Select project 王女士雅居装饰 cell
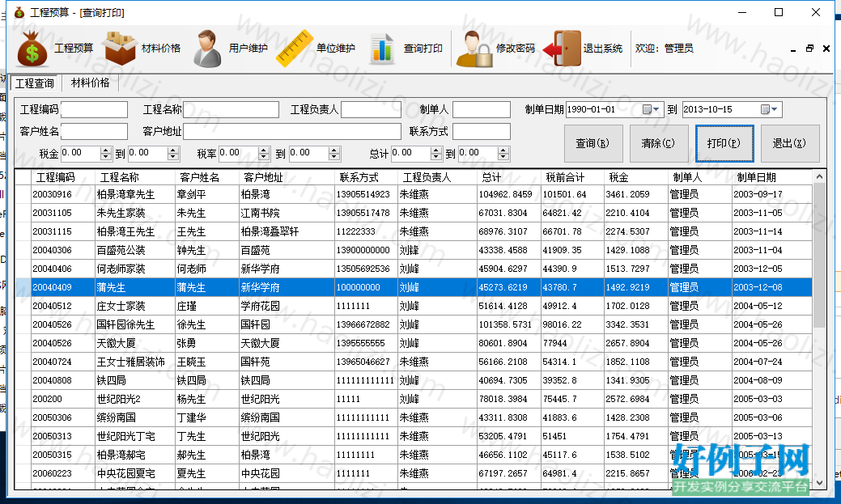The image size is (841, 504). click(135, 362)
